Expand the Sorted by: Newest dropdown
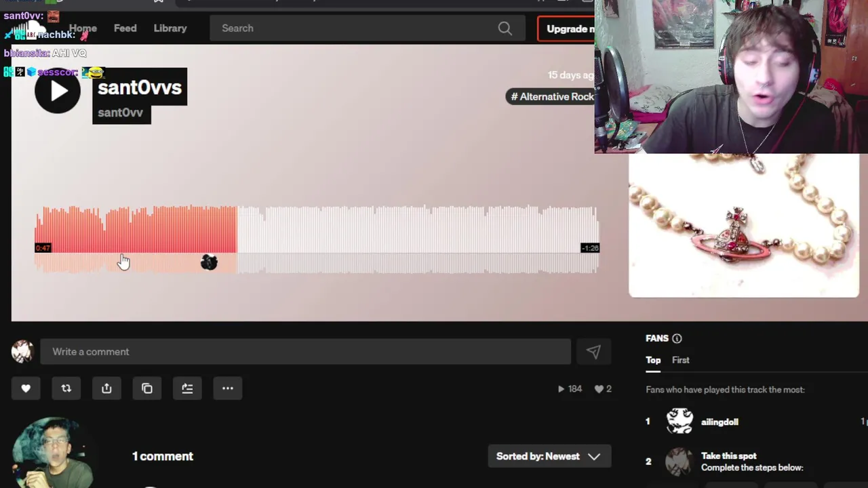This screenshot has height=488, width=868. coord(549,456)
